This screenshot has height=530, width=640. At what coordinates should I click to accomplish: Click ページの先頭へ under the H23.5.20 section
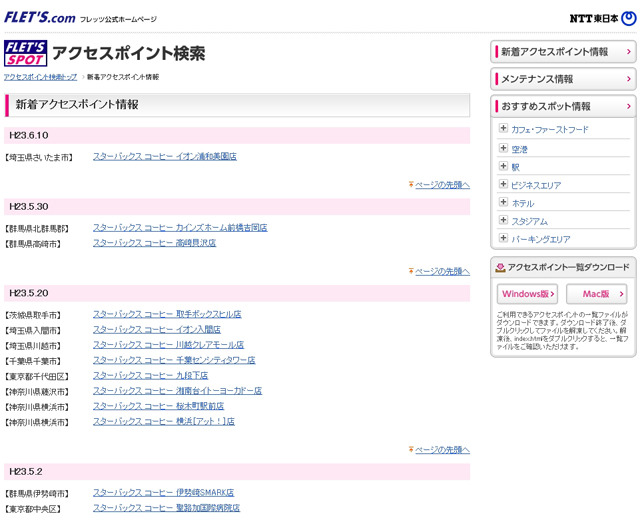[x=442, y=450]
